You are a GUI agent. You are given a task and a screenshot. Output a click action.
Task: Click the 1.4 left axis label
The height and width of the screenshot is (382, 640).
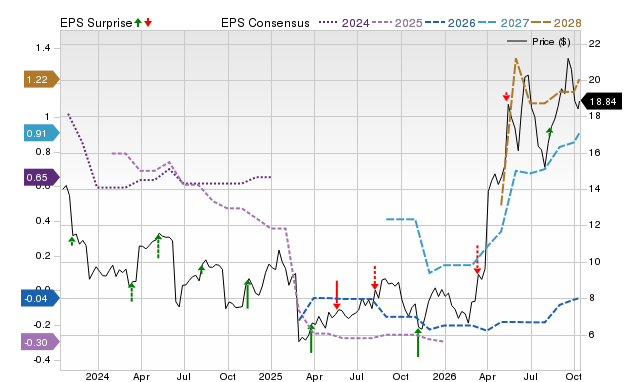pos(43,48)
